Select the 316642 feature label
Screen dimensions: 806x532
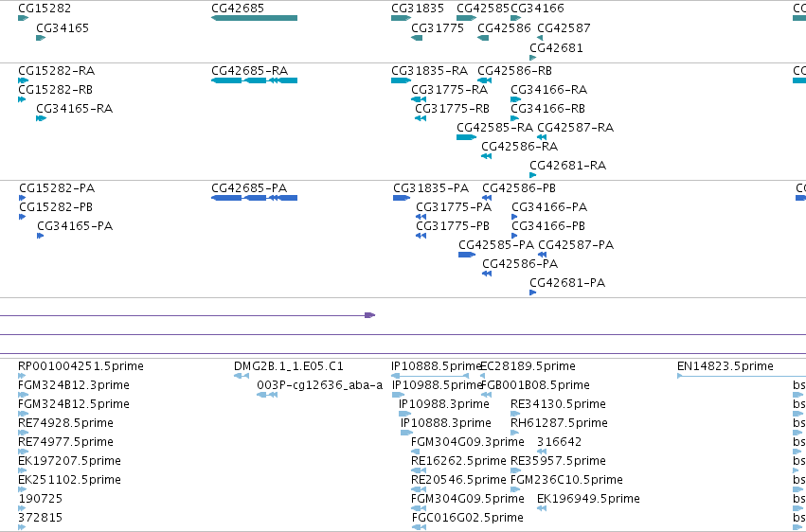click(559, 442)
